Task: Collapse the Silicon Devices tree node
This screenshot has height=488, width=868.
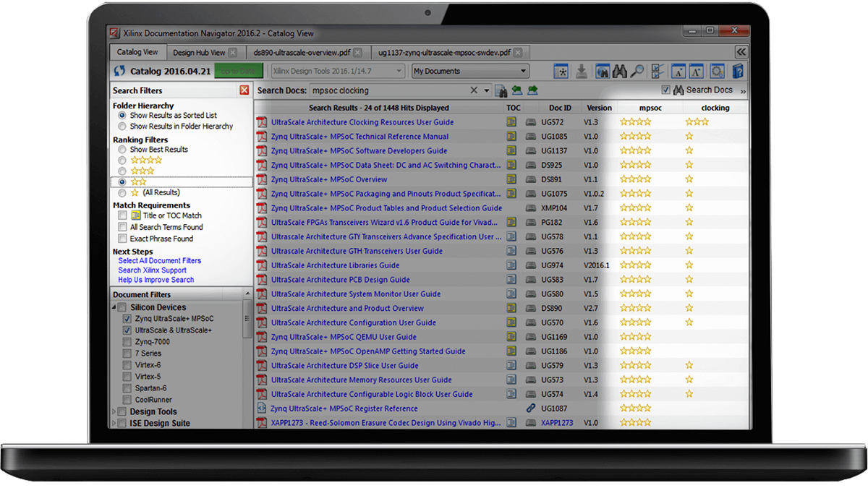Action: pos(114,307)
